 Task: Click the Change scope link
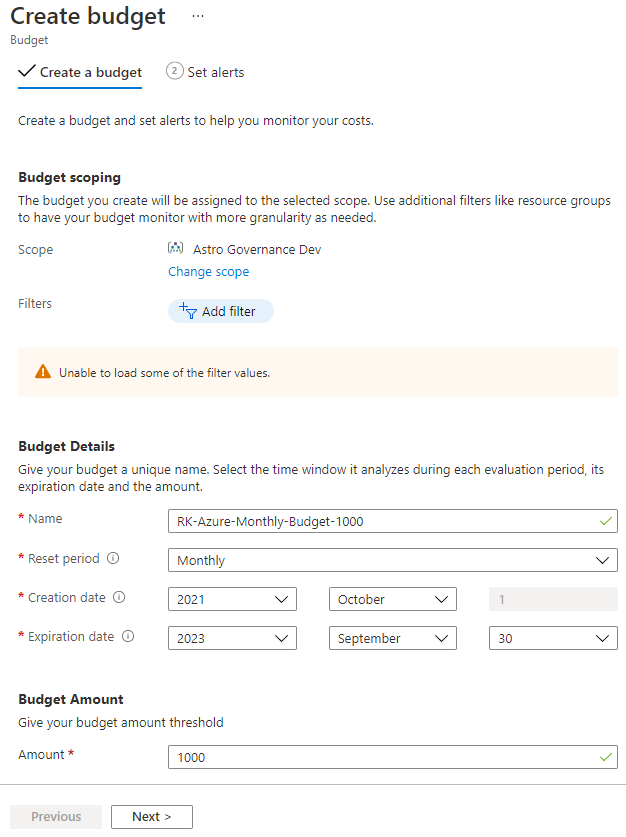(x=208, y=272)
